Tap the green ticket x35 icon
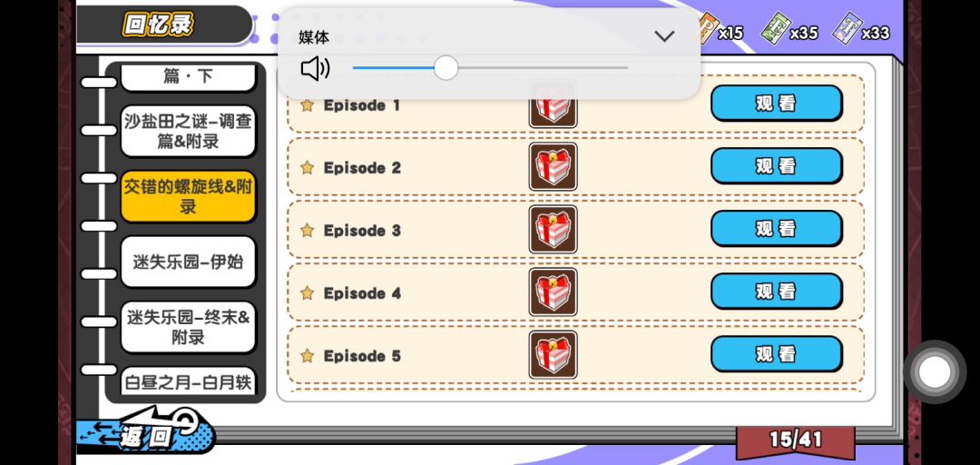This screenshot has height=465, width=980. tap(776, 29)
